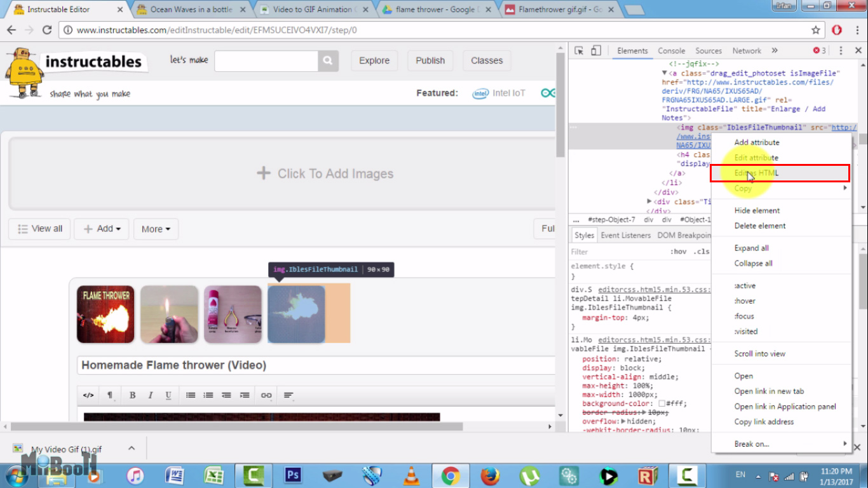The width and height of the screenshot is (868, 488).
Task: Open iTunes from the taskbar
Action: tap(135, 475)
